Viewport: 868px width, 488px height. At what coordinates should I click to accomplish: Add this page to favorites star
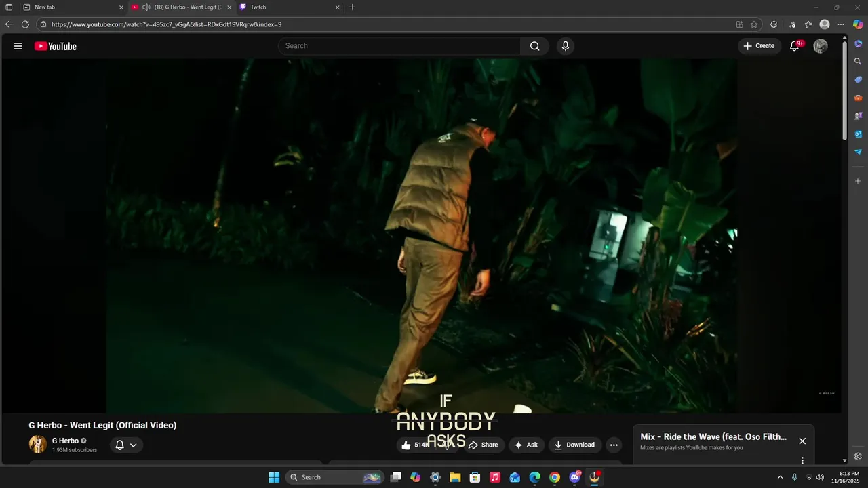tap(754, 24)
